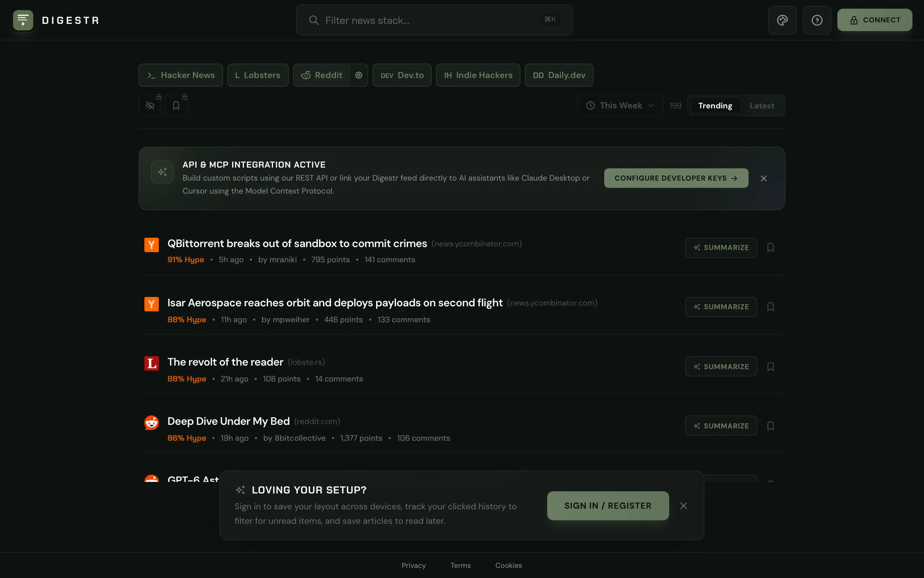The image size is (924, 578).
Task: Open The revolt of the reader headline
Action: tap(225, 362)
